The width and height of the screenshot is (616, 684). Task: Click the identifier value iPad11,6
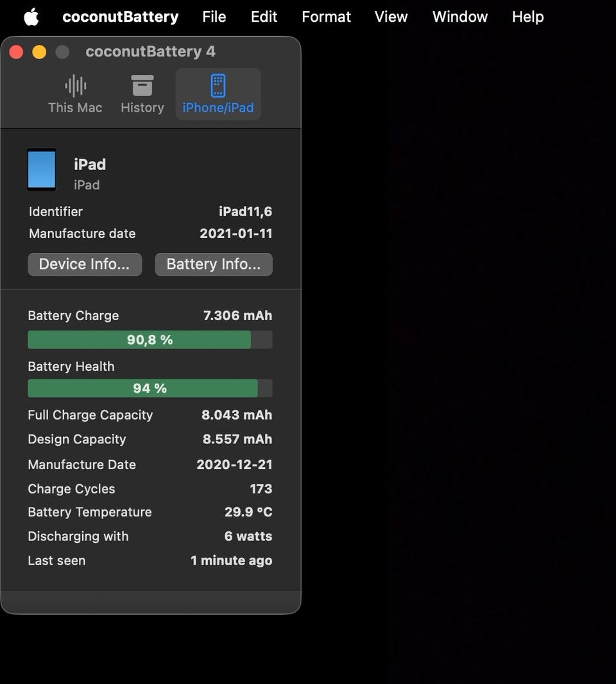click(x=245, y=212)
